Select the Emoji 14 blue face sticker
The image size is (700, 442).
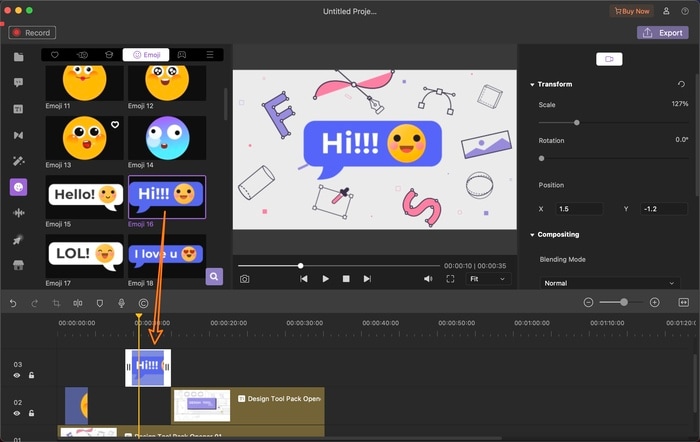click(167, 138)
